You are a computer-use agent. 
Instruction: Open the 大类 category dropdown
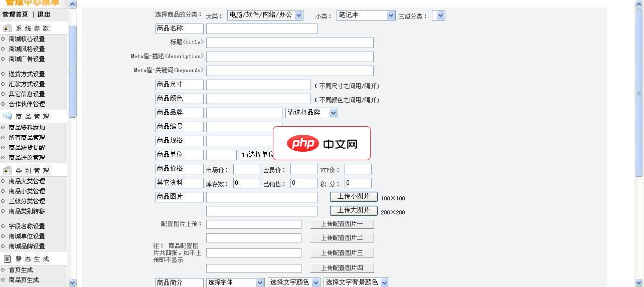[x=265, y=15]
